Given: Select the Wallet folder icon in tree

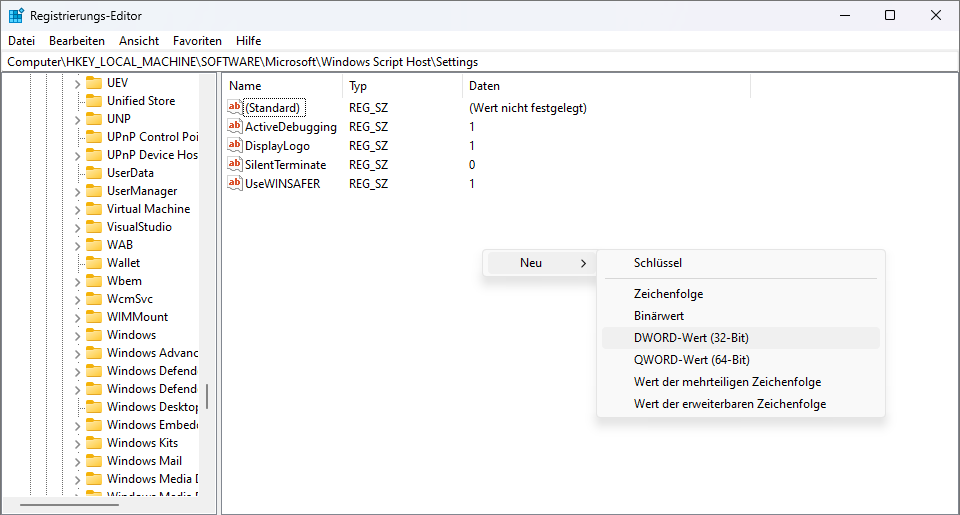Looking at the screenshot, I should point(94,263).
